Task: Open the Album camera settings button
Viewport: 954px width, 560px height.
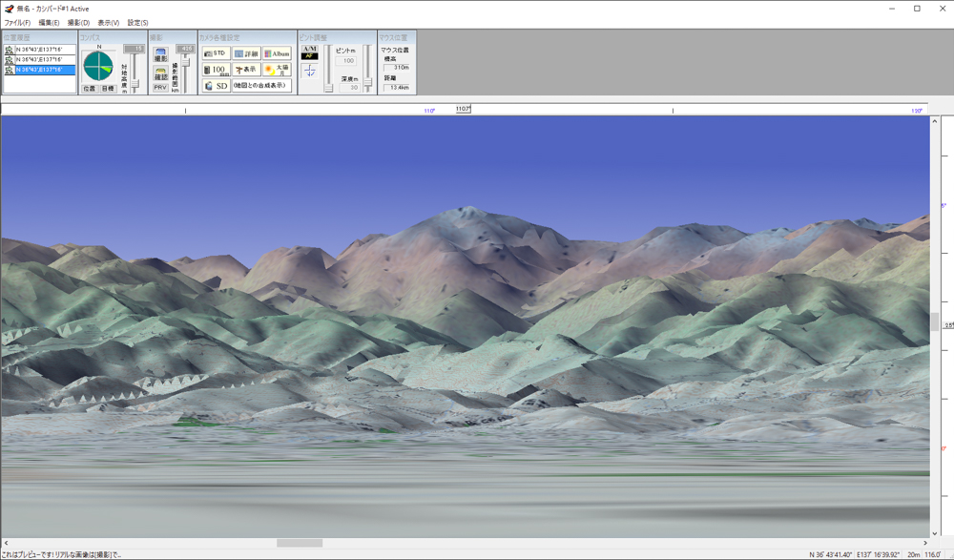Action: 277,53
